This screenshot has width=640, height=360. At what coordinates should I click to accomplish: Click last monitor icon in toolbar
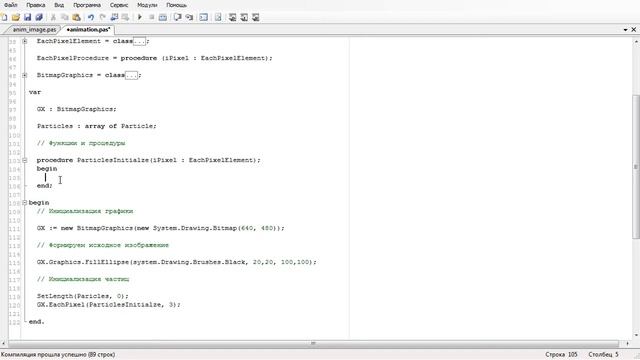tap(256, 17)
